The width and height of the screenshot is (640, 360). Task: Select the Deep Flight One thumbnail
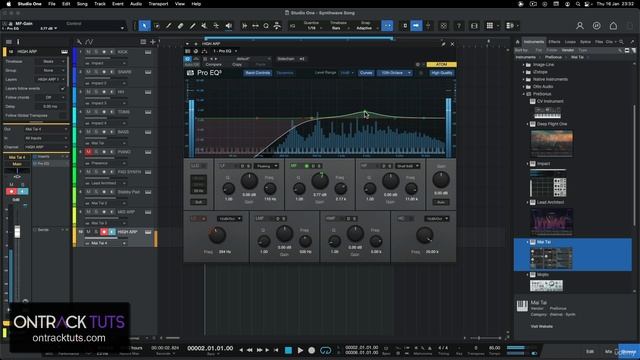[551, 143]
